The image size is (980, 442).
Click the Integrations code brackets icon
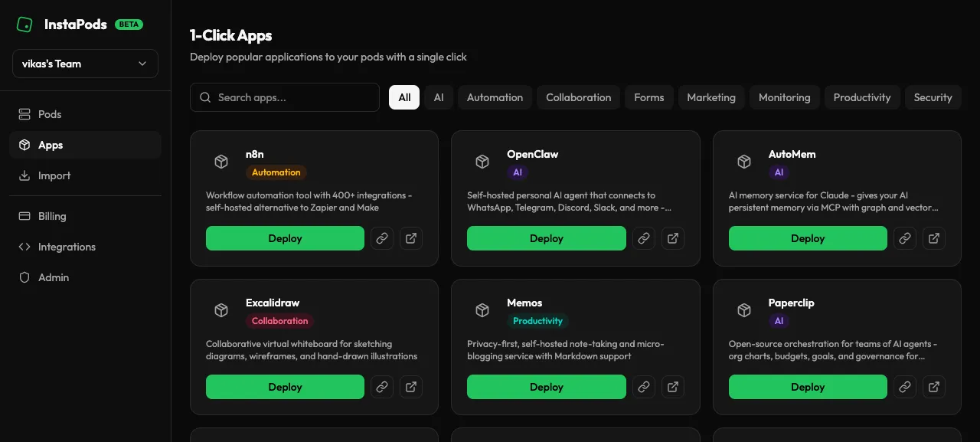(24, 247)
